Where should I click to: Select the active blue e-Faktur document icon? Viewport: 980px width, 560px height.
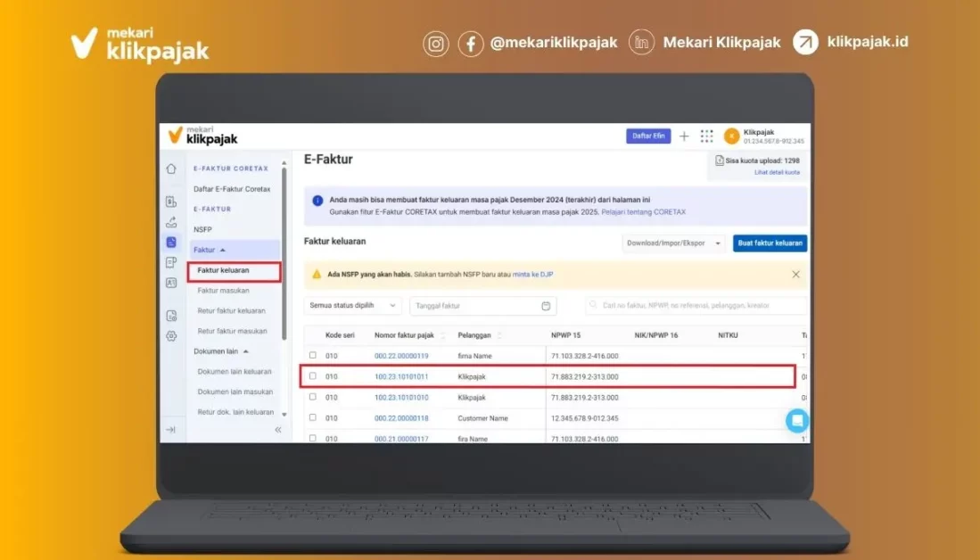click(x=171, y=243)
